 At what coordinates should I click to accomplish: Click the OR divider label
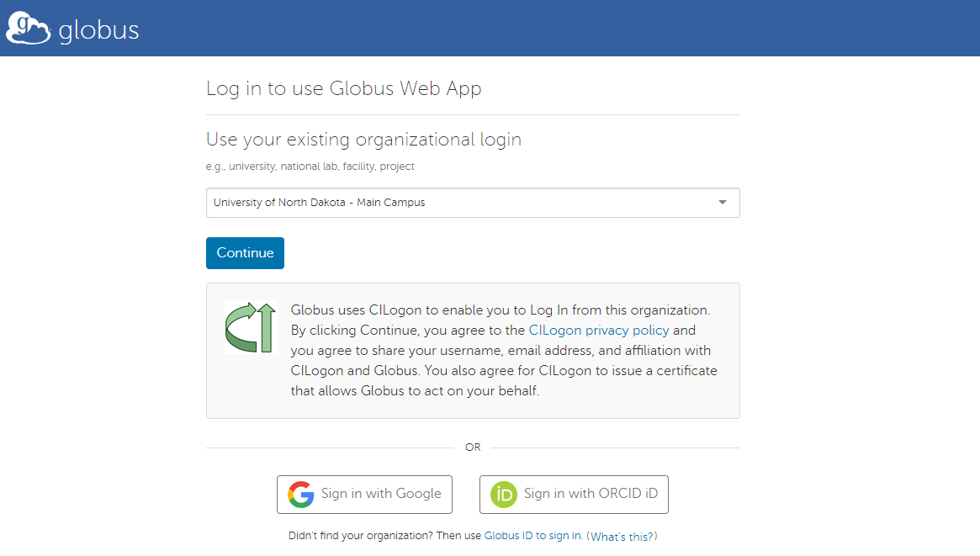coord(473,447)
